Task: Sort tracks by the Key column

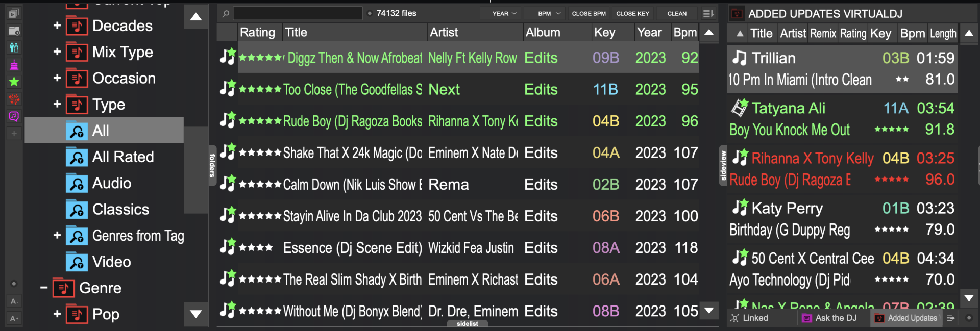Action: pyautogui.click(x=604, y=33)
